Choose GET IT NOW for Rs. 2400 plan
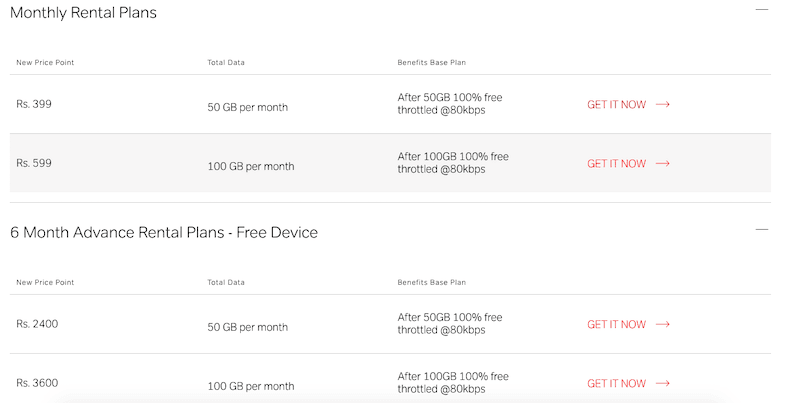 pyautogui.click(x=616, y=324)
